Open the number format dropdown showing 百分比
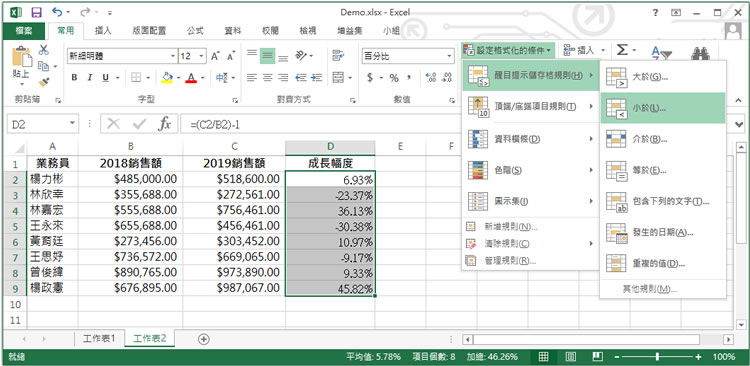 pos(449,56)
